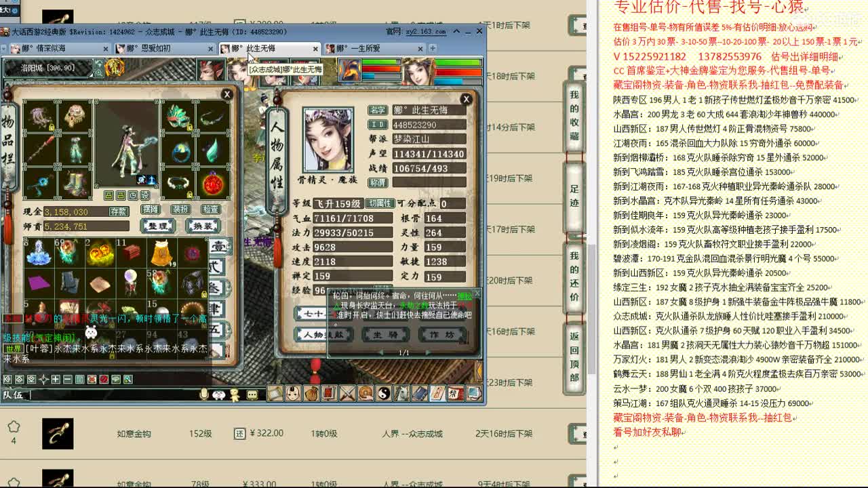The width and height of the screenshot is (868, 488).
Task: Select the blue ring equipment slot
Action: coord(180,150)
